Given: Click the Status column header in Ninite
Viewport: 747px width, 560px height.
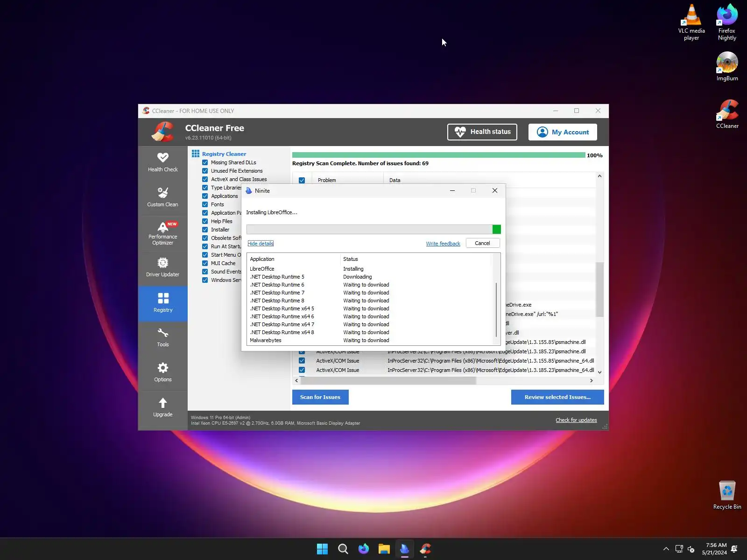Looking at the screenshot, I should [x=416, y=259].
